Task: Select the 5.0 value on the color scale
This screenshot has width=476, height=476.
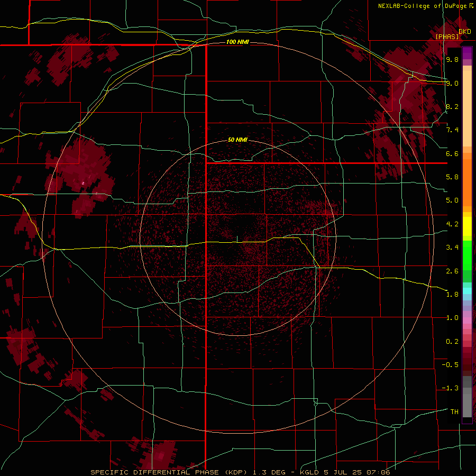Action: [x=452, y=200]
